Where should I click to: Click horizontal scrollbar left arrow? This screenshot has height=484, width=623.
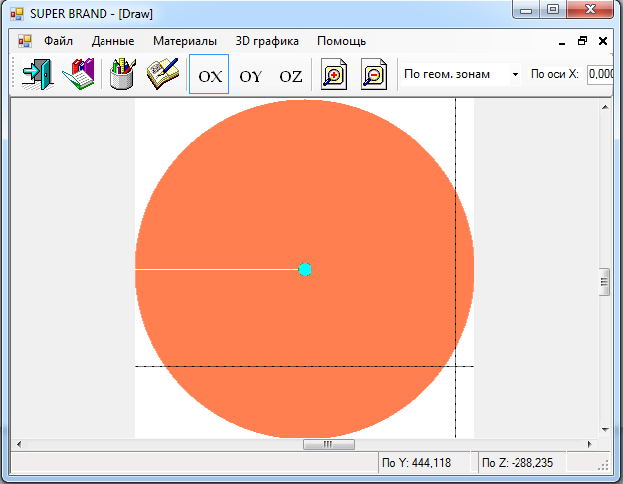point(19,444)
